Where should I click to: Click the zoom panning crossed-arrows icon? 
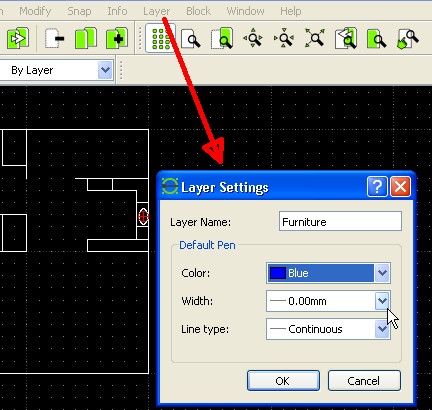tap(314, 38)
